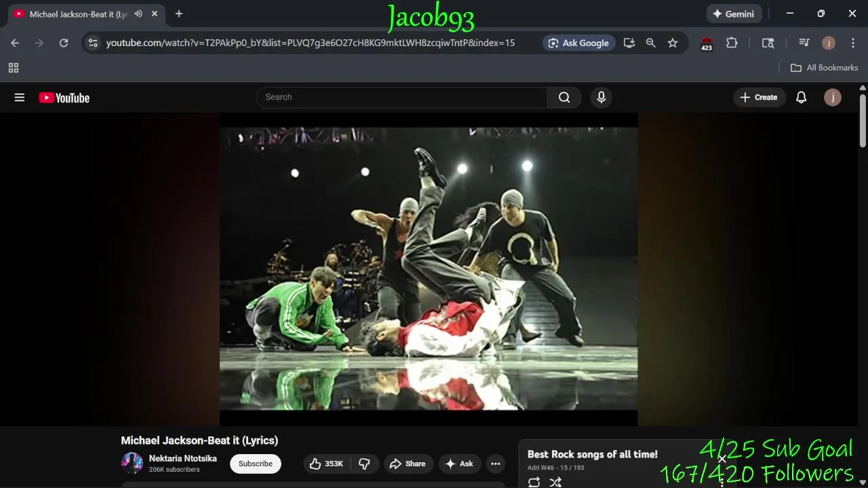Close the Michael Jackson-Beat it tab
Image resolution: width=868 pixels, height=488 pixels.
(155, 14)
